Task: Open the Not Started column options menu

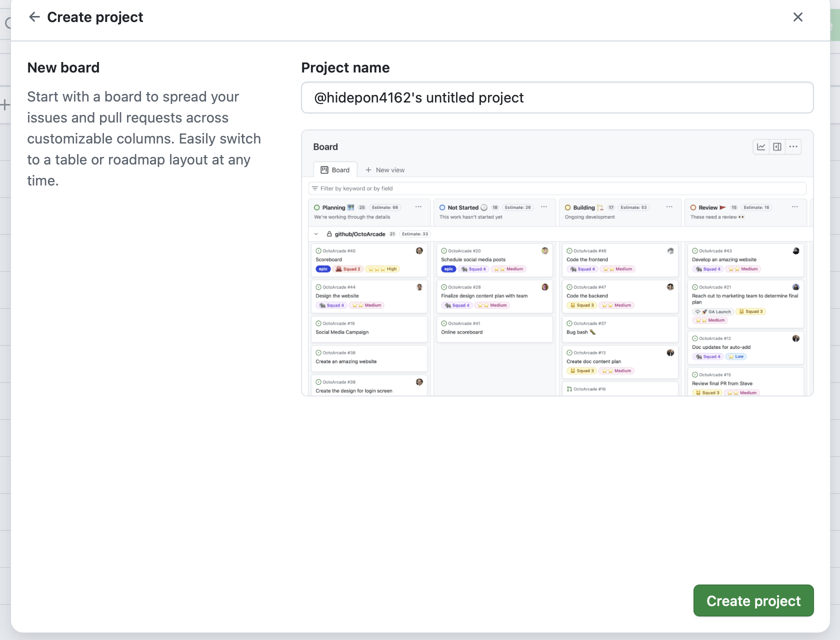Action: [543, 207]
